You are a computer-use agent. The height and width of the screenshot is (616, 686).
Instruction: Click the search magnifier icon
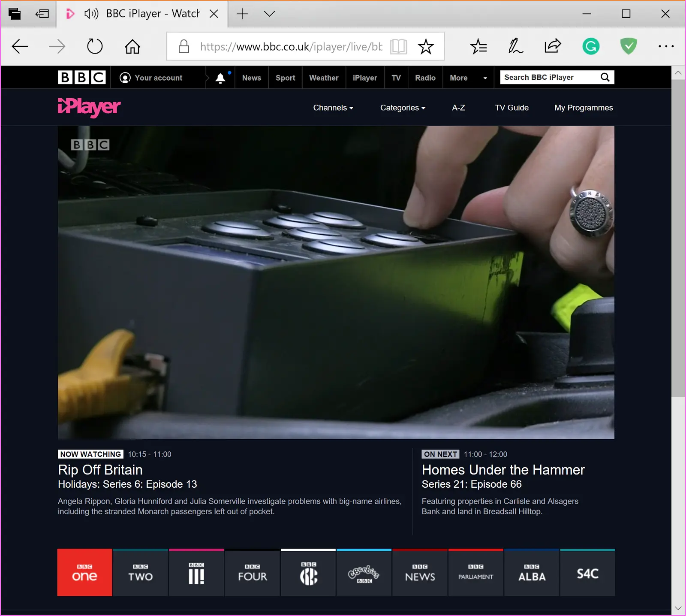pyautogui.click(x=605, y=77)
